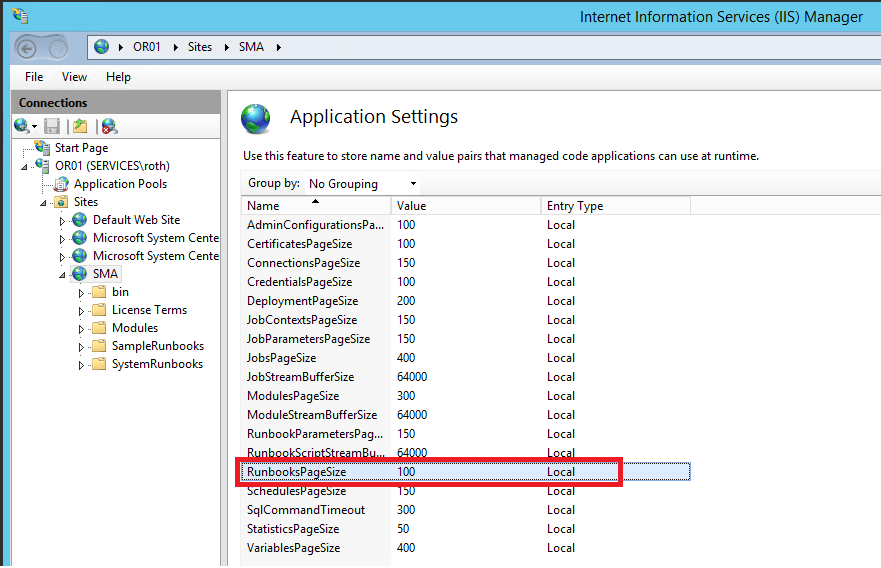Select the CertificatesPageSize setting

click(466, 244)
